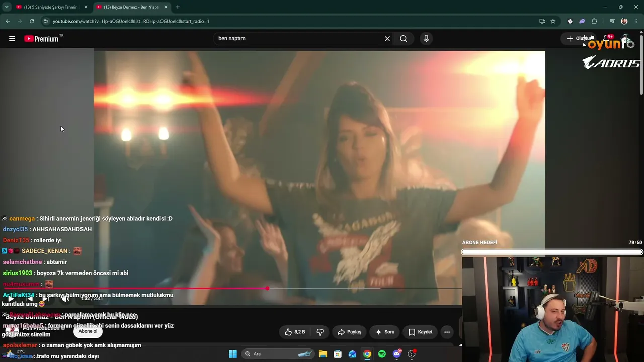
Task: Clear the search query with the X
Action: pyautogui.click(x=387, y=39)
